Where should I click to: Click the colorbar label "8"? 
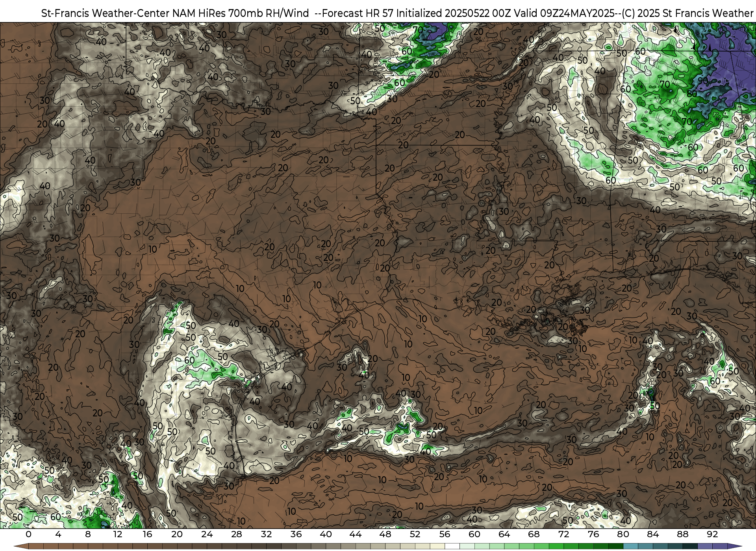88,534
